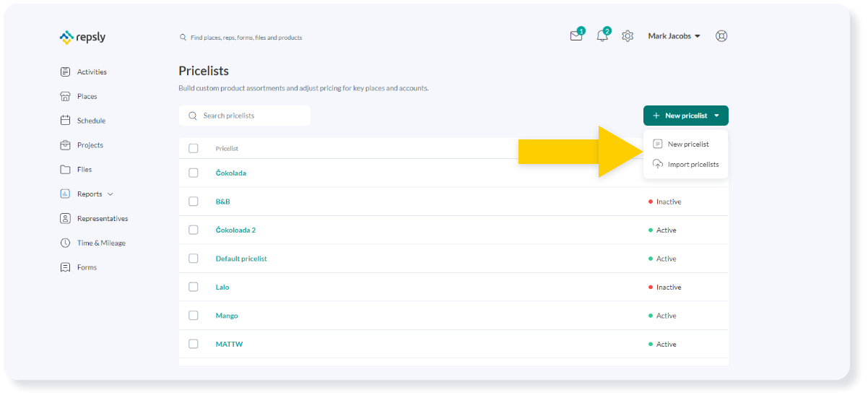Open the Representatives person icon
Screen dimensions: 868x398
coord(65,218)
